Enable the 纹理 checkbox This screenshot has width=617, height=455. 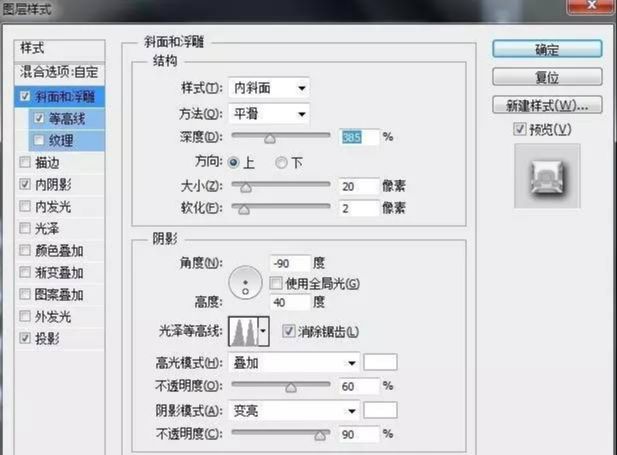pyautogui.click(x=39, y=140)
